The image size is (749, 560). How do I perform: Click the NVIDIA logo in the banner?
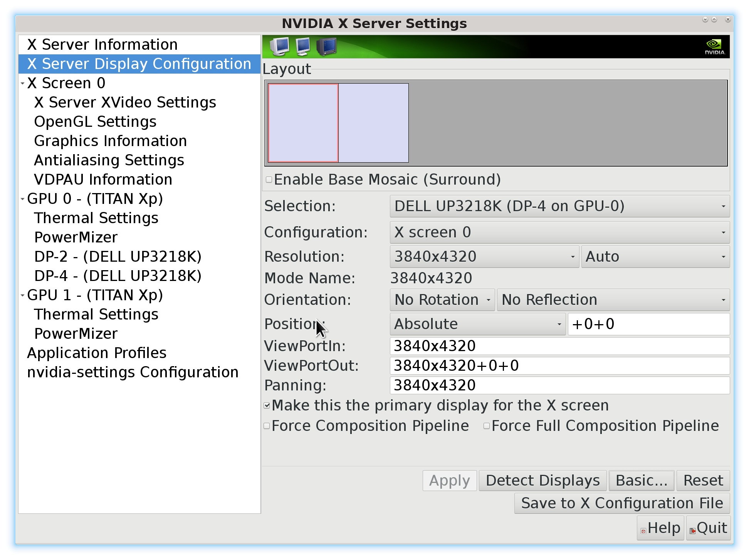point(715,47)
